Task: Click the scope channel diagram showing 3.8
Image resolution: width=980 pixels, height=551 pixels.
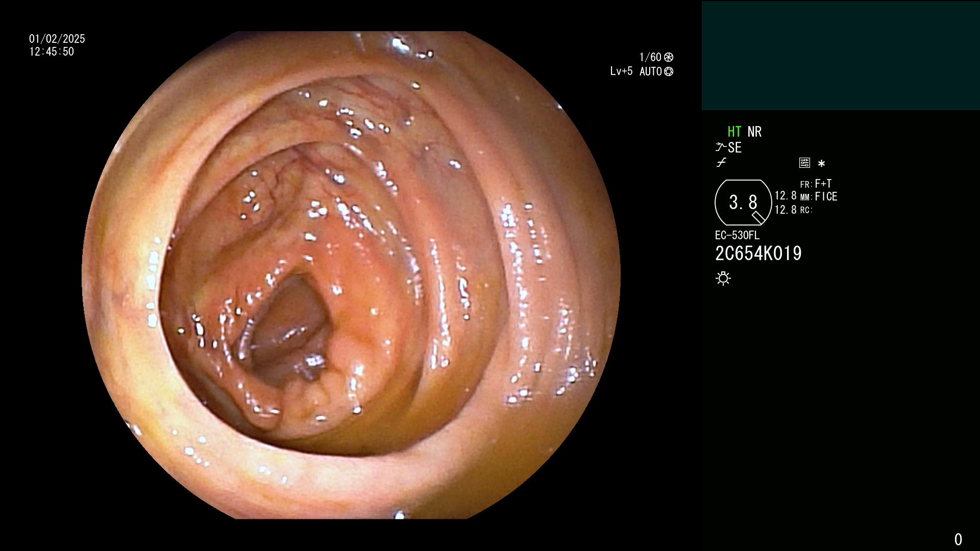Action: click(743, 203)
